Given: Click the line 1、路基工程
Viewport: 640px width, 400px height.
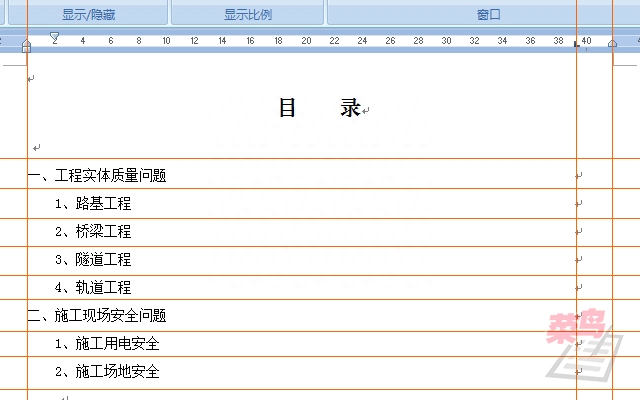Looking at the screenshot, I should (x=93, y=203).
